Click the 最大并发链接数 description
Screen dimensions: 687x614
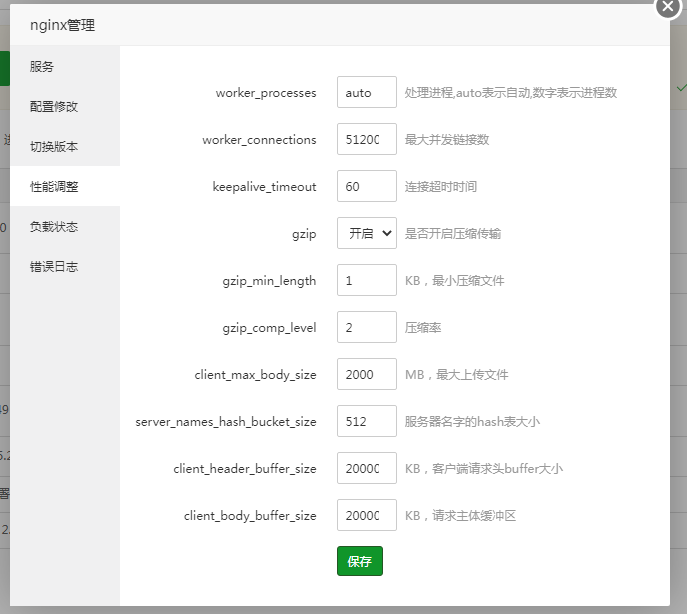pyautogui.click(x=447, y=139)
